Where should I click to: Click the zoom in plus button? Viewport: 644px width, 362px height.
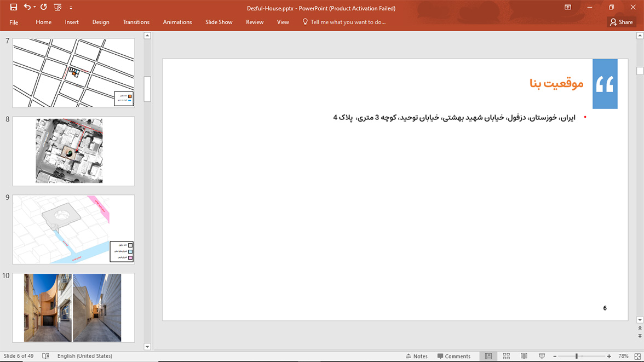point(609,356)
